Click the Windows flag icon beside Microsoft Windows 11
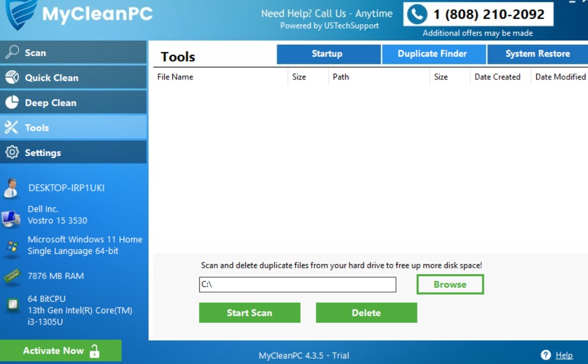Image resolution: width=588 pixels, height=364 pixels. coord(12,247)
